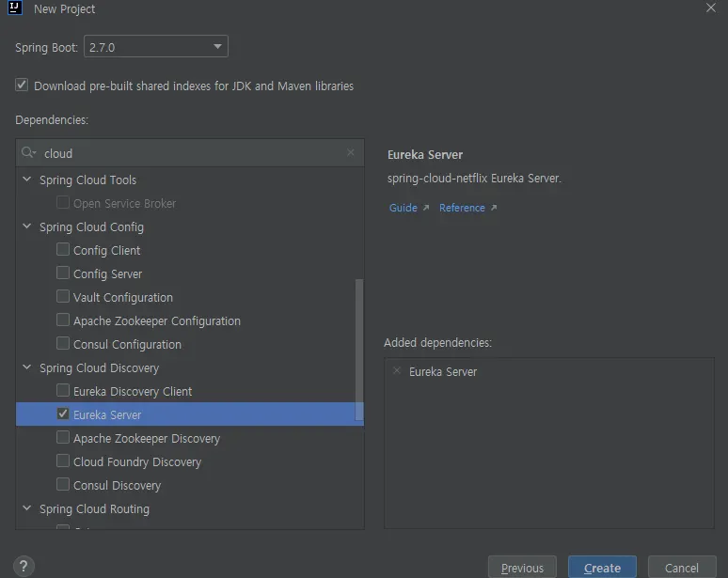Open the Spring Boot version dropdown
Viewport: 728px width, 578px height.
(156, 47)
